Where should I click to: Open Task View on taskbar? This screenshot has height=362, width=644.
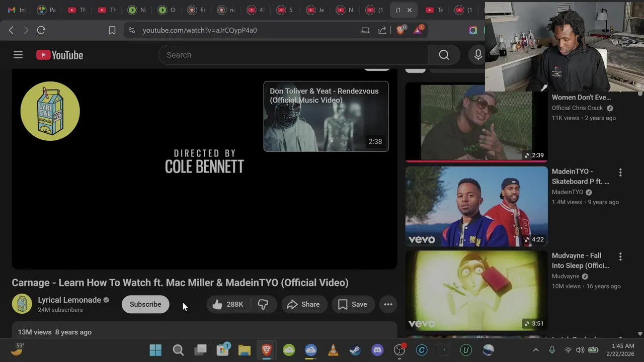coord(200,350)
